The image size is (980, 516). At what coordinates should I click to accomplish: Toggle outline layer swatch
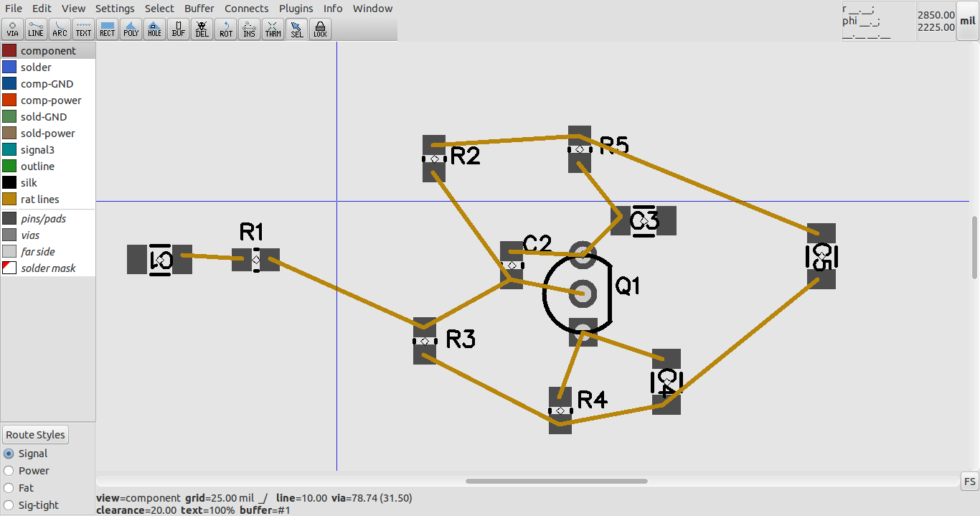(x=9, y=166)
